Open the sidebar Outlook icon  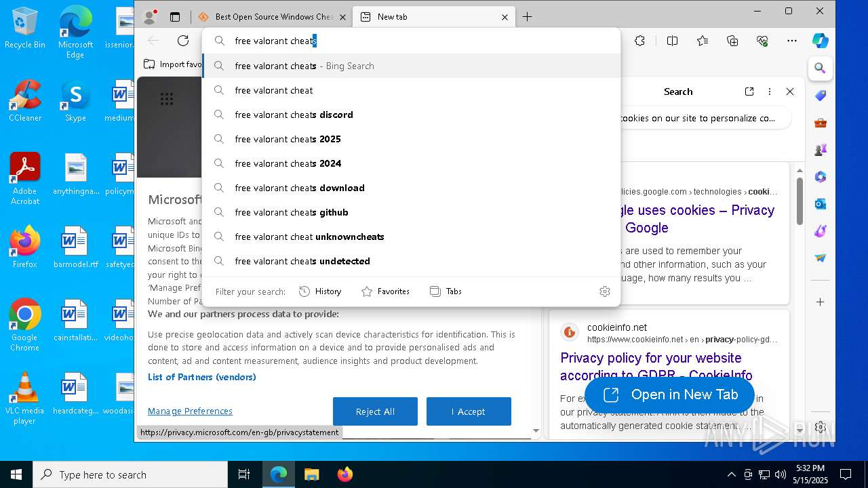(821, 204)
